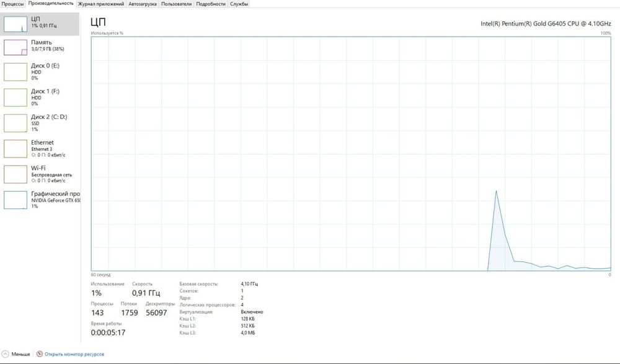Open the Диск 2 (C: D:) thumbnail graph

pyautogui.click(x=15, y=123)
